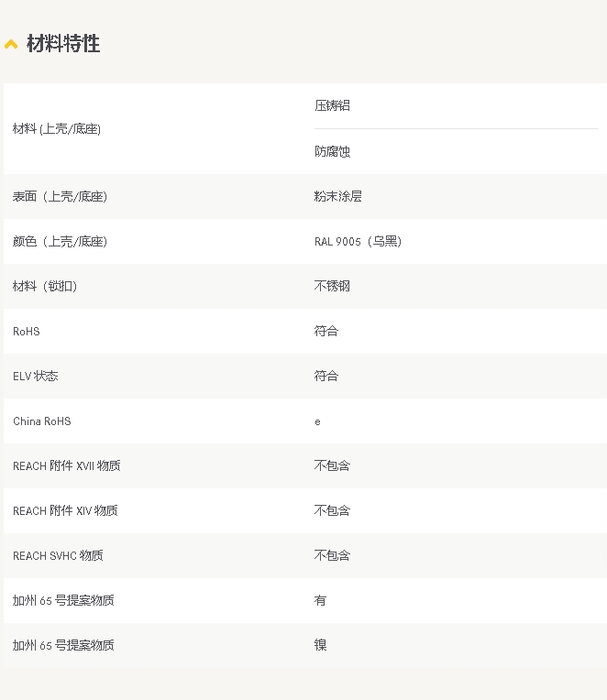This screenshot has width=607, height=700.
Task: Click the ELV 状态 row label
Action: pos(36,377)
